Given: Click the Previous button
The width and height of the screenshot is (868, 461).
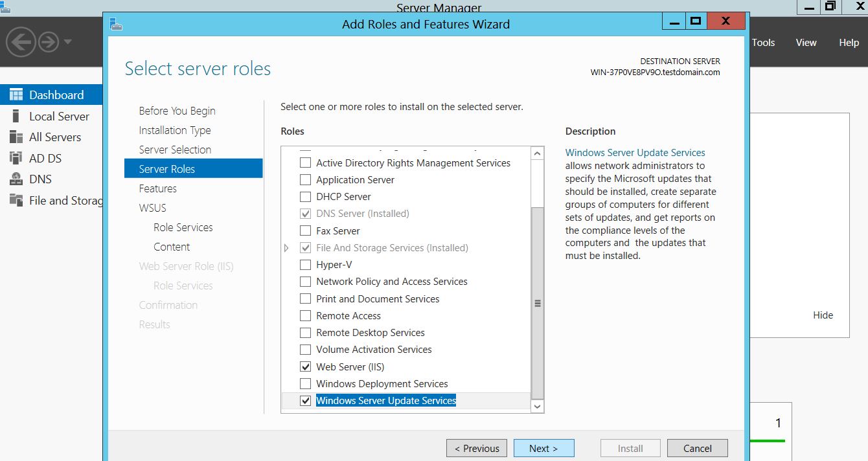Looking at the screenshot, I should coord(477,448).
